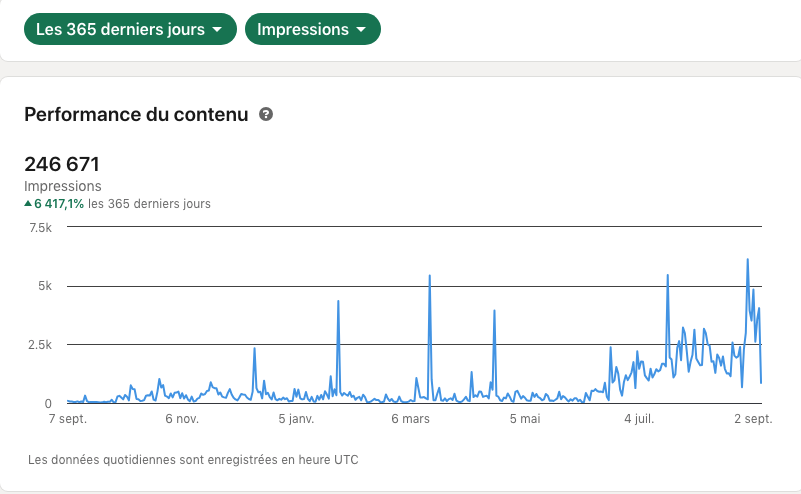
Task: Click the help icon beside Performance du contenu
Action: click(266, 115)
